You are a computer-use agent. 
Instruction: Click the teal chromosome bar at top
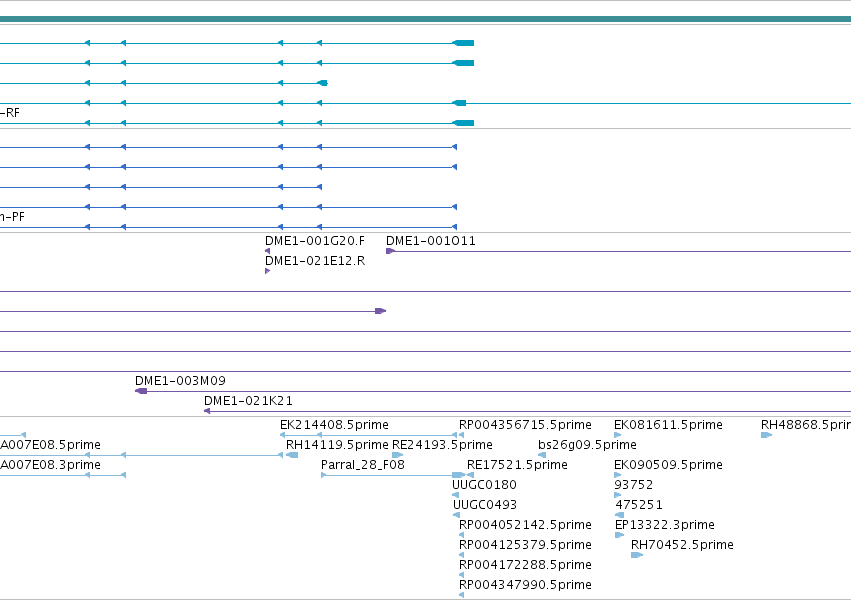point(426,19)
